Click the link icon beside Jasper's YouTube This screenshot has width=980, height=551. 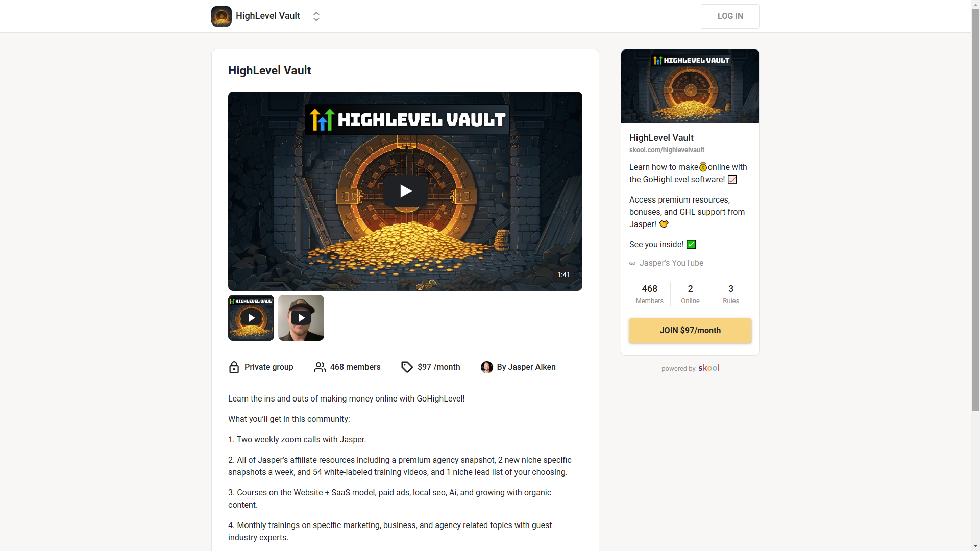632,263
